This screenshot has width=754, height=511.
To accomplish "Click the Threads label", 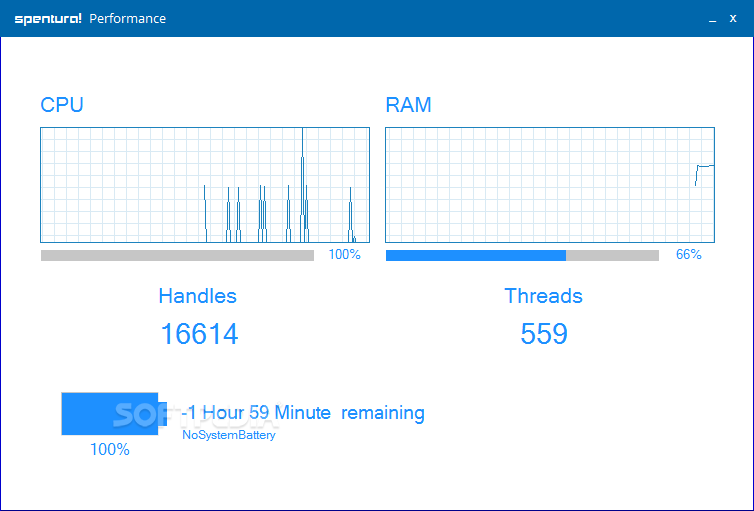I will tap(543, 296).
